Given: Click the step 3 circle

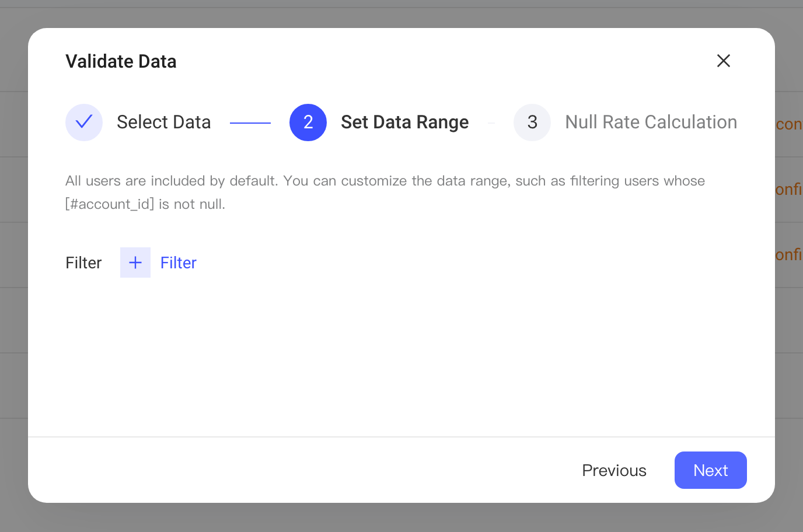Looking at the screenshot, I should 532,123.
